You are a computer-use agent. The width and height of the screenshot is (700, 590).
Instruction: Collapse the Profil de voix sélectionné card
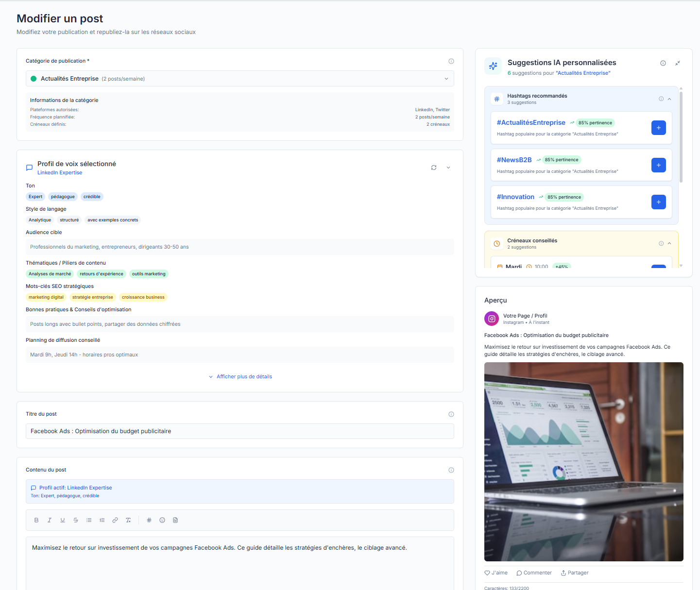[448, 168]
